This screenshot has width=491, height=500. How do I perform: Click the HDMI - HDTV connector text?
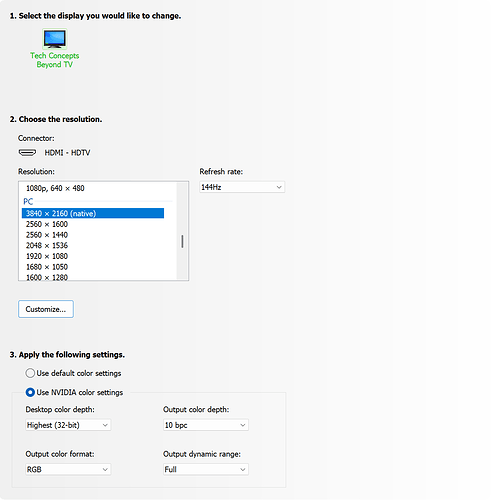pyautogui.click(x=67, y=153)
